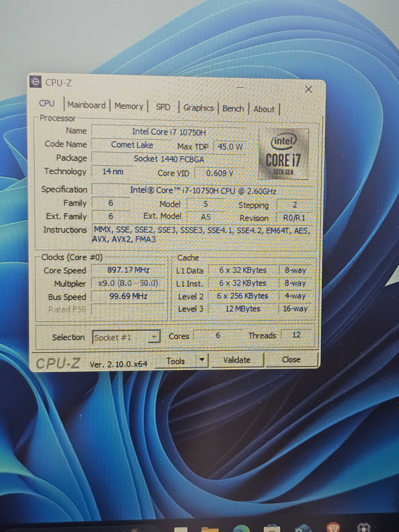
Task: Click the Specification field text
Action: click(x=203, y=191)
